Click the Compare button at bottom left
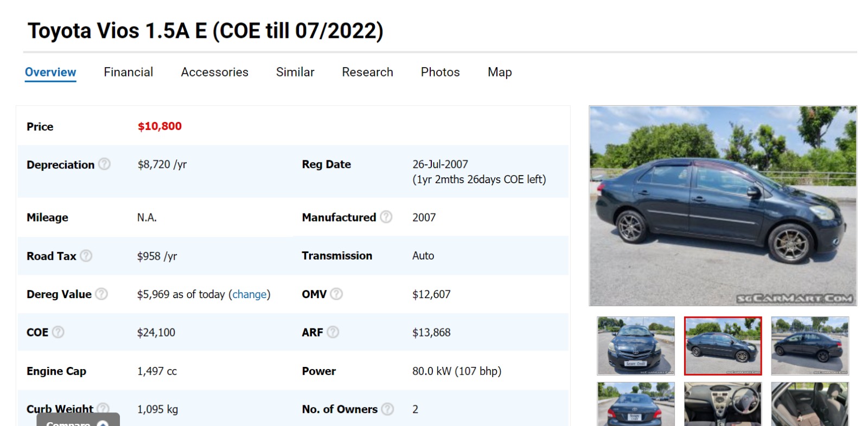This screenshot has height=426, width=868. point(78,421)
